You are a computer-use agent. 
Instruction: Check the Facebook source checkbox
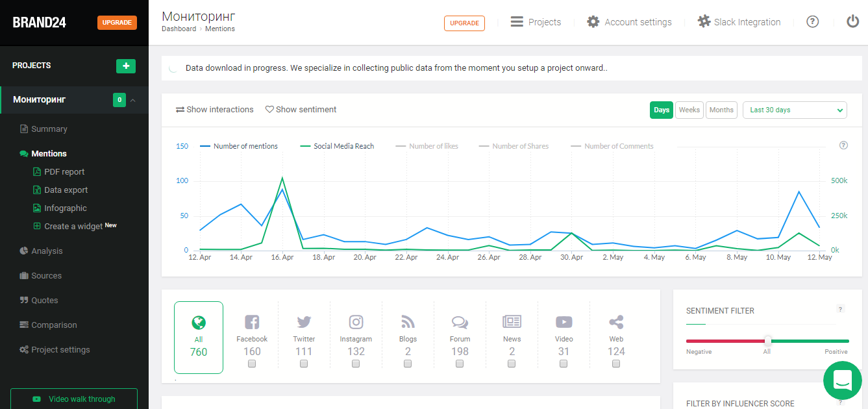252,364
